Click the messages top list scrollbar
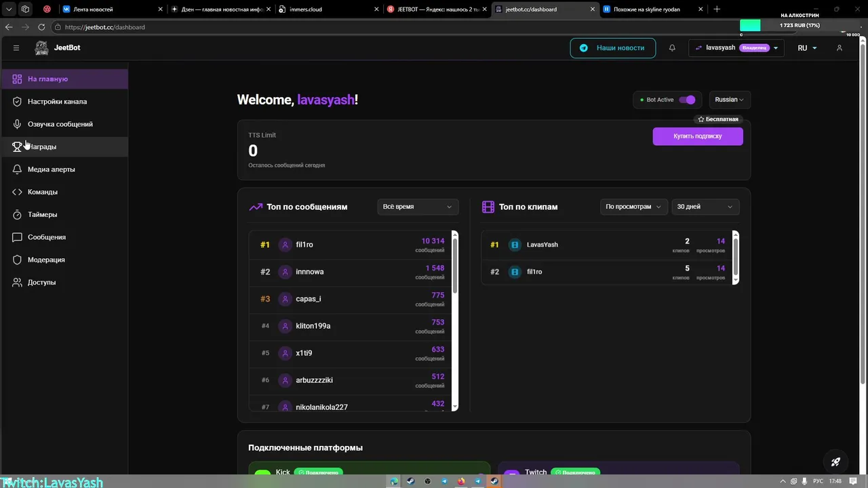Image resolution: width=868 pixels, height=488 pixels. pos(455,264)
